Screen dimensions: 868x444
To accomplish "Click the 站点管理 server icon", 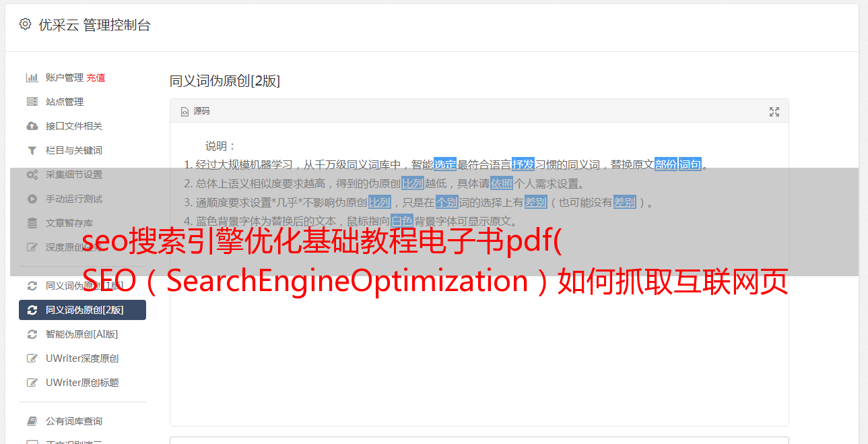I will 32,102.
